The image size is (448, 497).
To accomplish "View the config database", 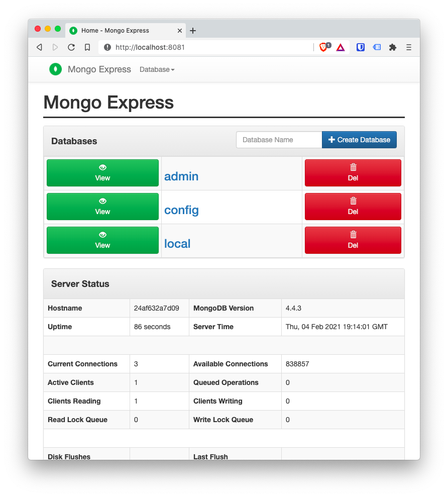I will coord(102,207).
